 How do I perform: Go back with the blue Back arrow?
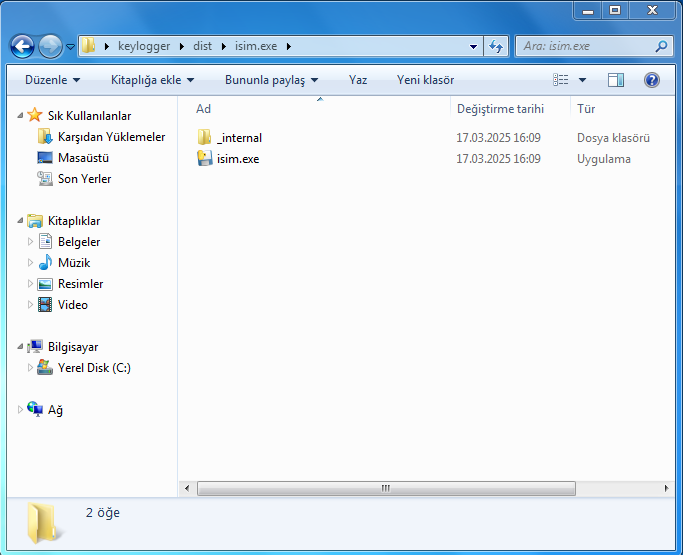22,46
